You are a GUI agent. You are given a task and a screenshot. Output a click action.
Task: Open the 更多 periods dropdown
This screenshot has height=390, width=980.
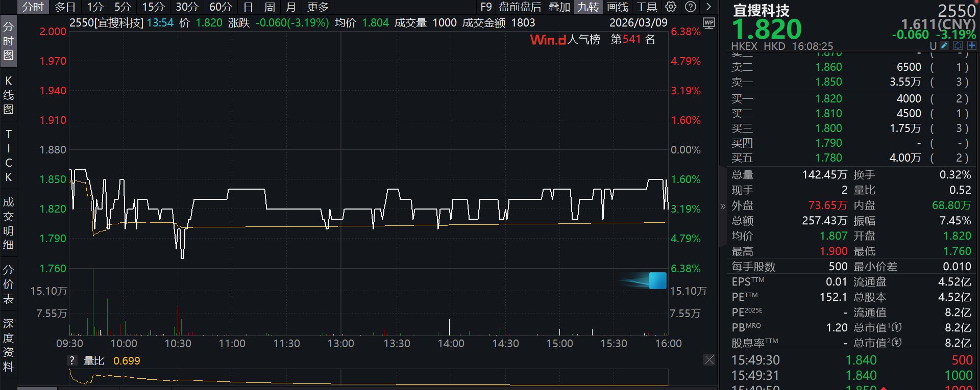318,7
